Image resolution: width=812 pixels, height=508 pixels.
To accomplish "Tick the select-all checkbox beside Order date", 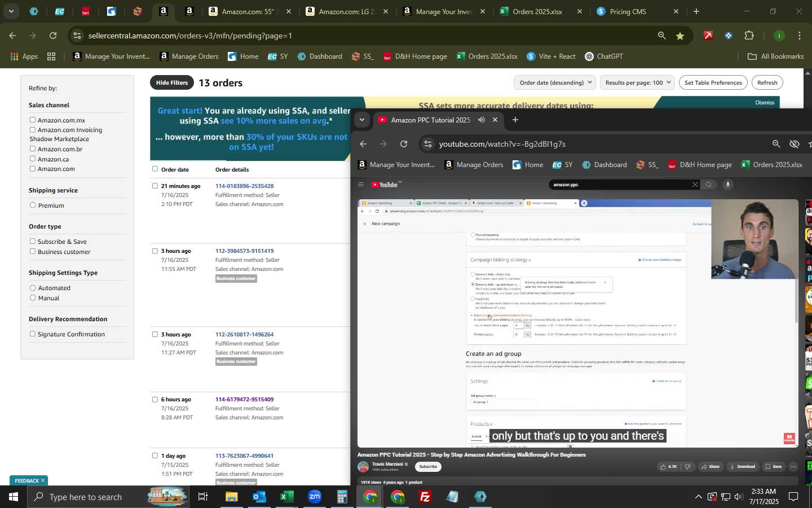I will (x=155, y=169).
